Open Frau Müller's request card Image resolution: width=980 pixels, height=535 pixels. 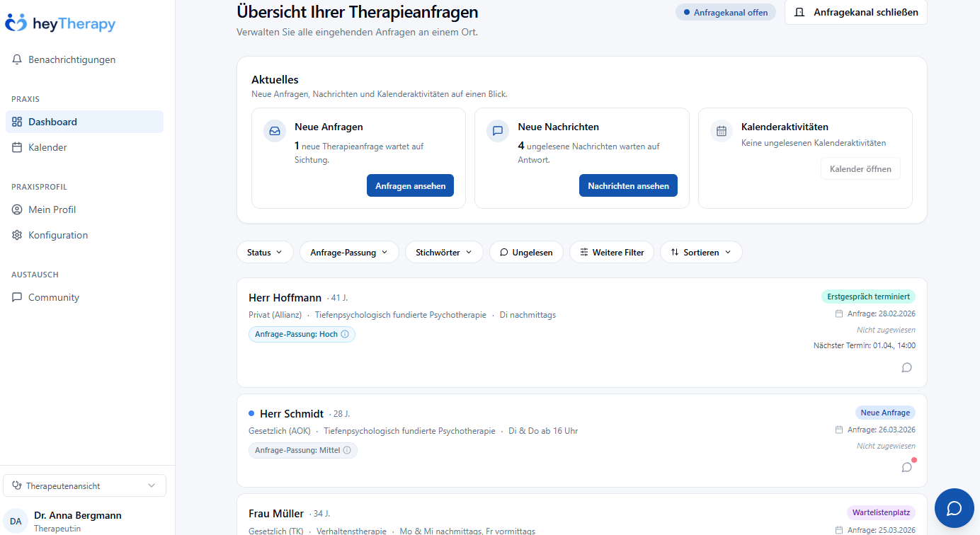point(582,515)
